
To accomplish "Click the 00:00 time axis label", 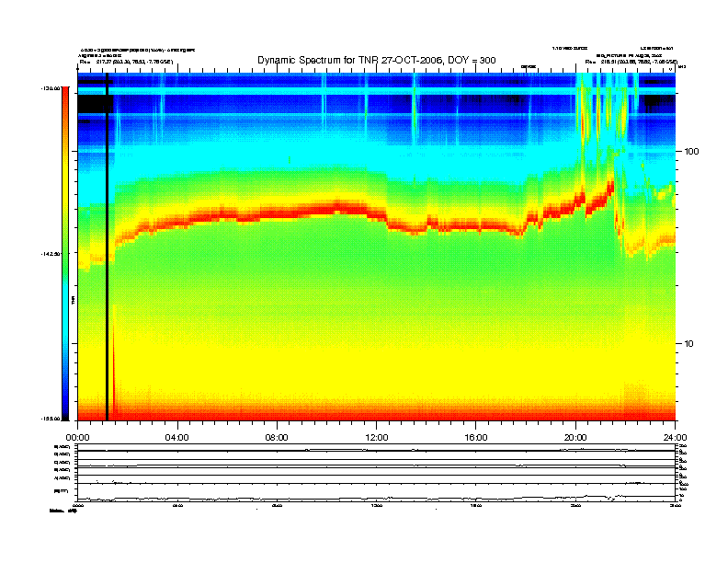I will (77, 438).
